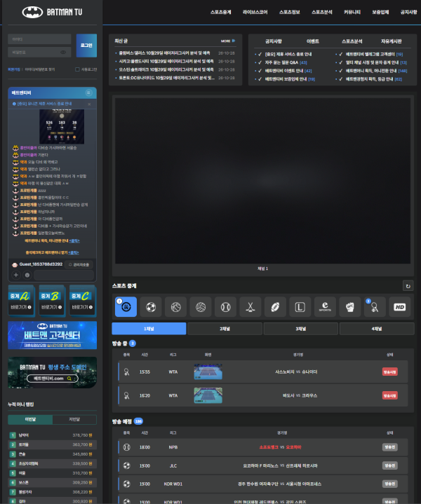This screenshot has width=421, height=504.
Task: Select the HD broadcasts filter icon
Action: (x=400, y=307)
